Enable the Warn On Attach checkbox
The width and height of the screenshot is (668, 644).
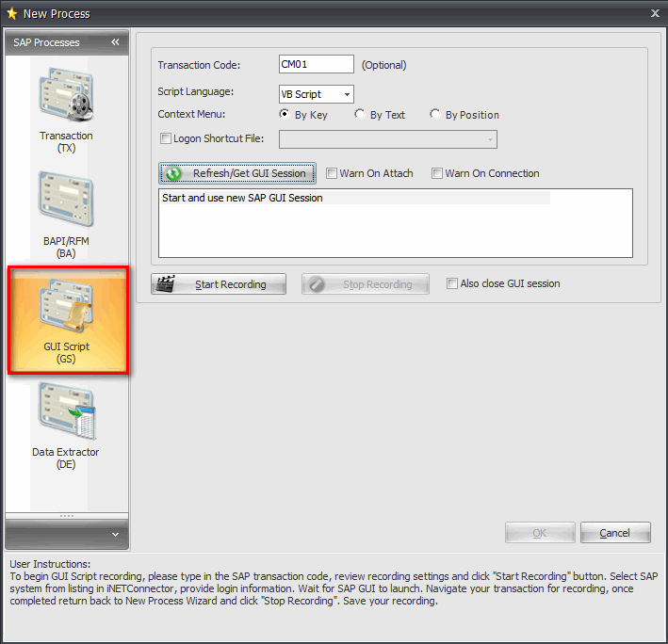332,173
